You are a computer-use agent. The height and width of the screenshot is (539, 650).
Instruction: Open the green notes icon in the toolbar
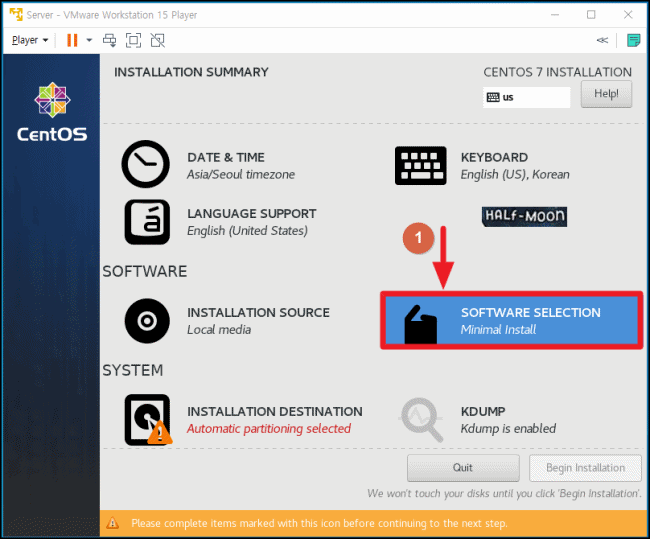(x=633, y=40)
